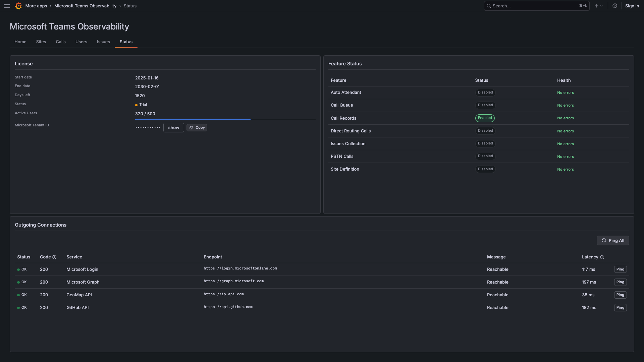Screen dimensions: 644x362
Task: Open the Users tab
Action: 81,42
